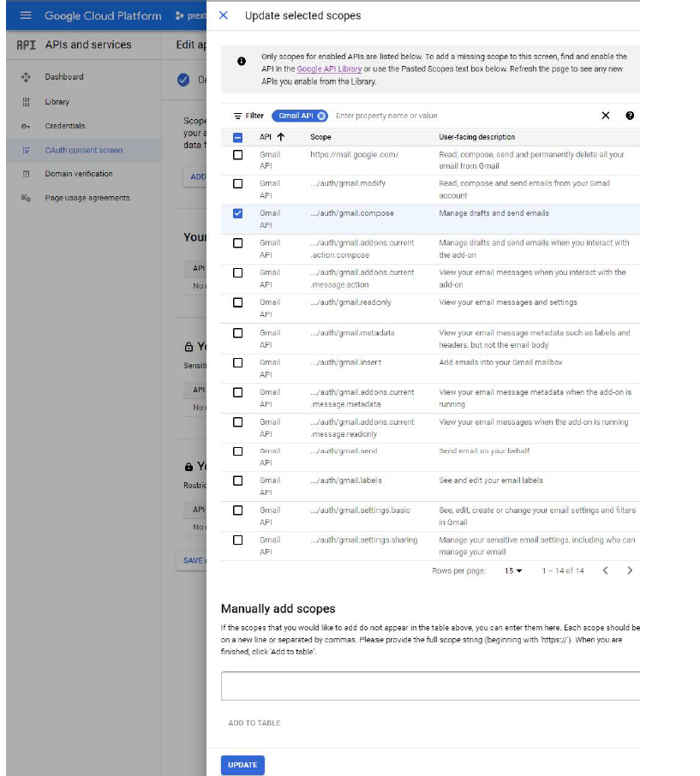Image resolution: width=700 pixels, height=776 pixels.
Task: Click the Library icon in sidebar
Action: point(26,102)
